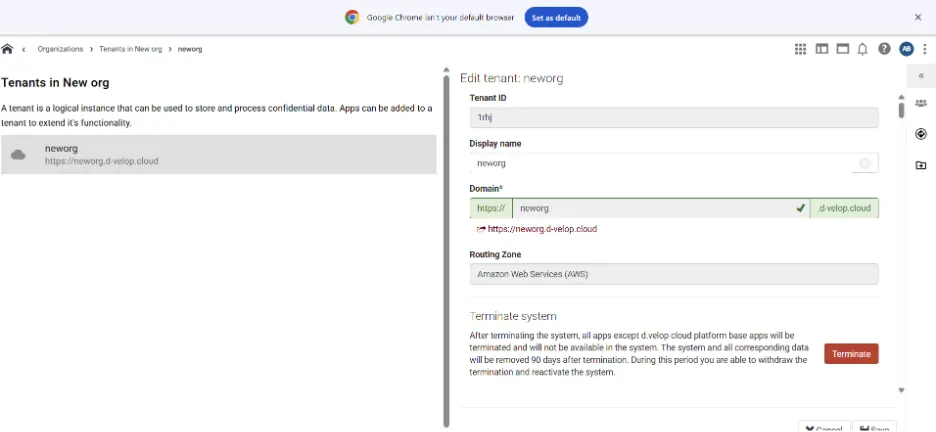Go to the Home icon in breadcrumb

[7, 49]
